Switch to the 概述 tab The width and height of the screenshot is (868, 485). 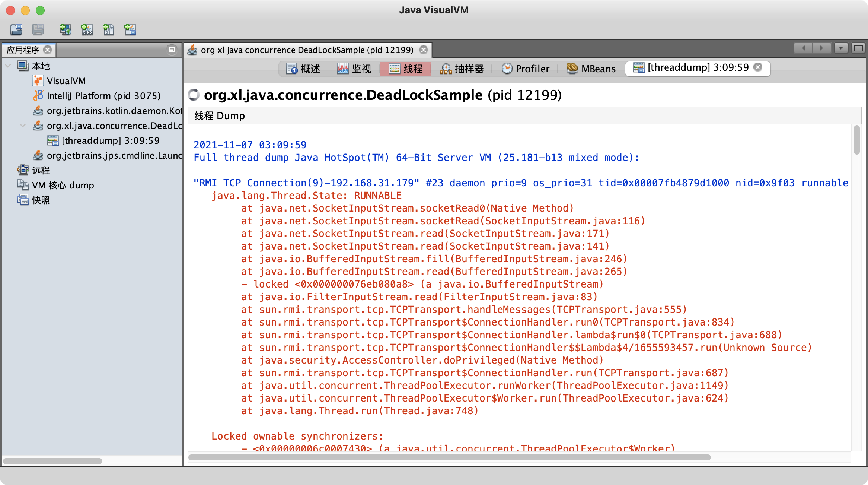pos(303,69)
